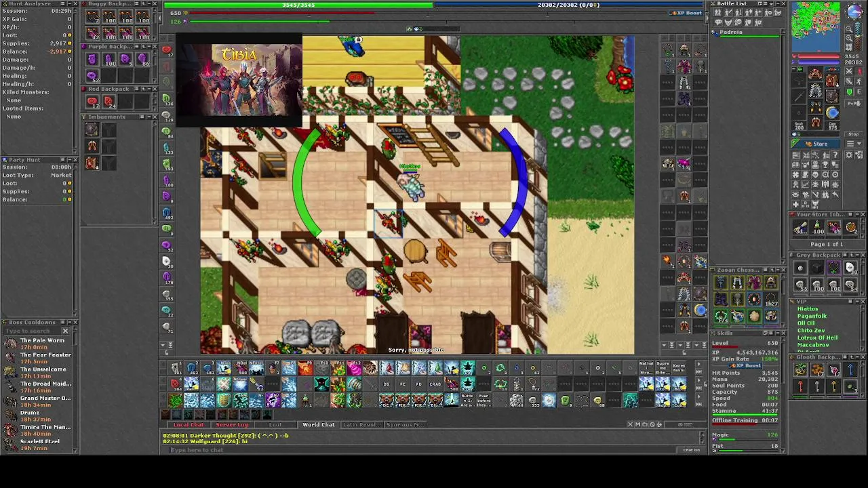Toggle the Chat On button
The image size is (868, 488).
(692, 450)
